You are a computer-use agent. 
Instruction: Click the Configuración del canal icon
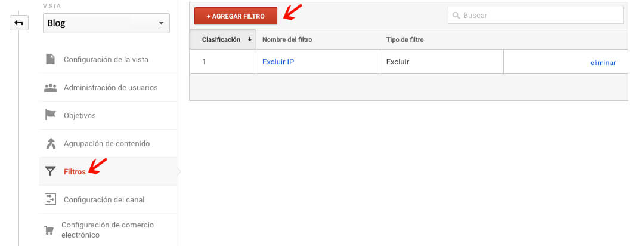point(50,199)
